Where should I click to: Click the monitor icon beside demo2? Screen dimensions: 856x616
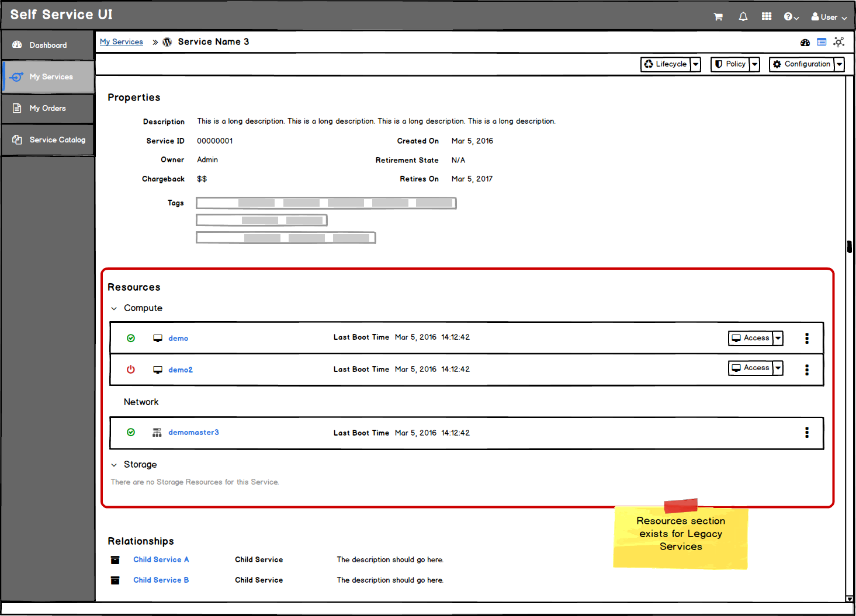point(158,370)
